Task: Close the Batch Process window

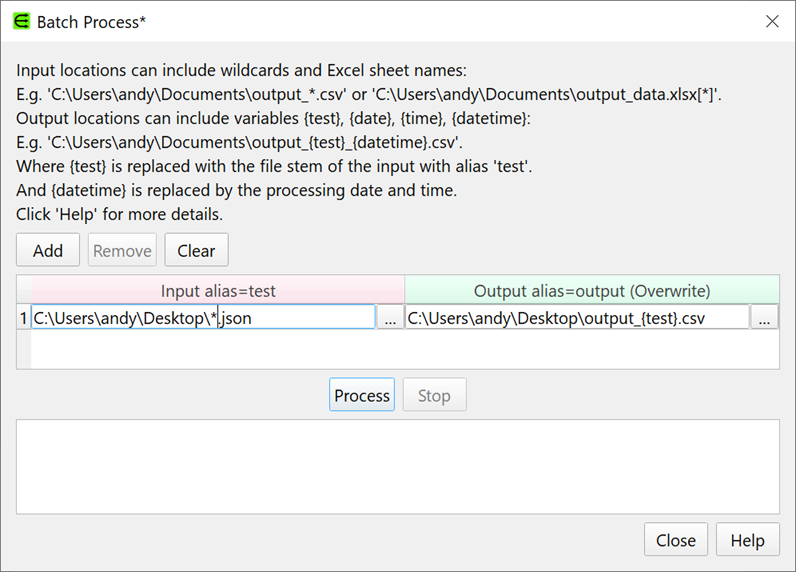Action: (771, 21)
